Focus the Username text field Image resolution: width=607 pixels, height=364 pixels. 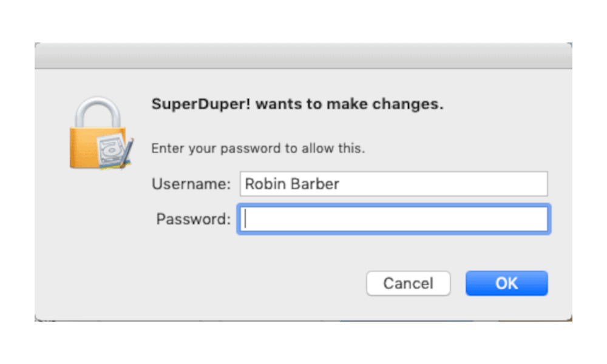tap(394, 184)
